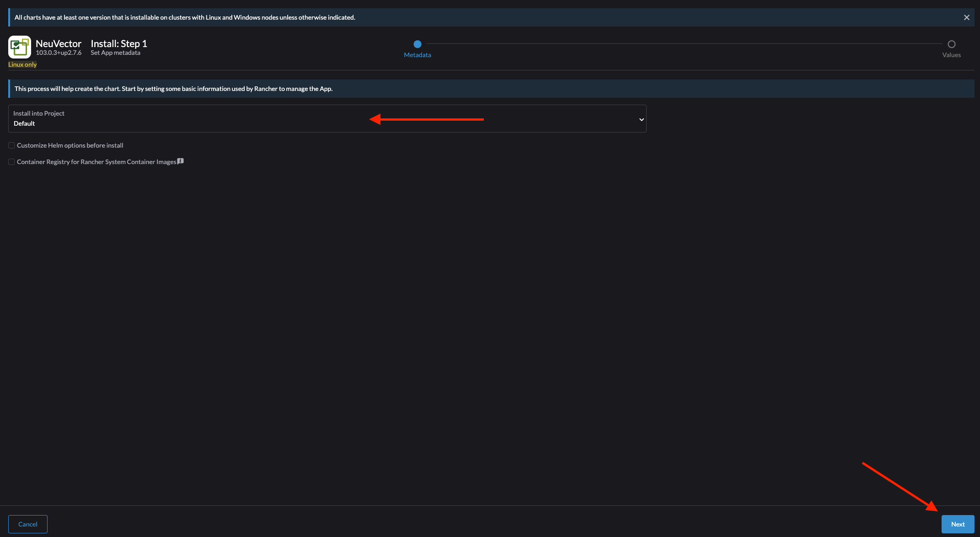Open the Install into Project dropdown

pos(327,119)
